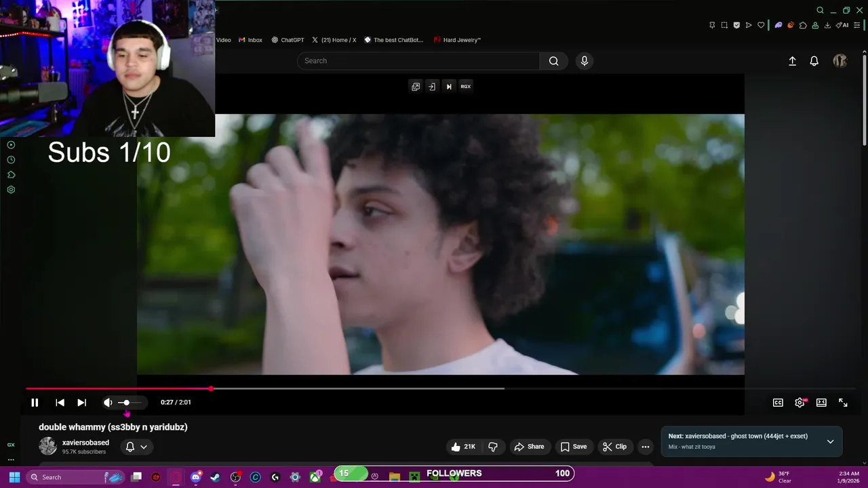Open the Share dialog for the video

coord(529,447)
